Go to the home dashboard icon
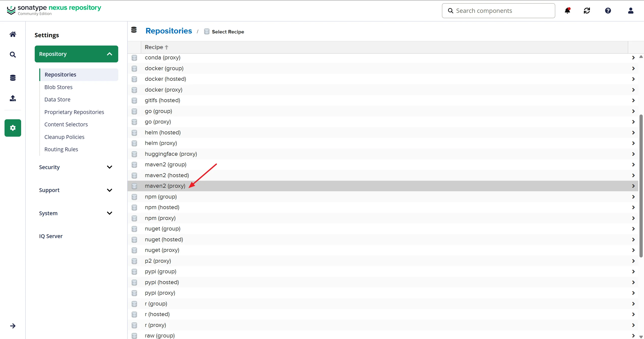The width and height of the screenshot is (644, 339). click(13, 34)
